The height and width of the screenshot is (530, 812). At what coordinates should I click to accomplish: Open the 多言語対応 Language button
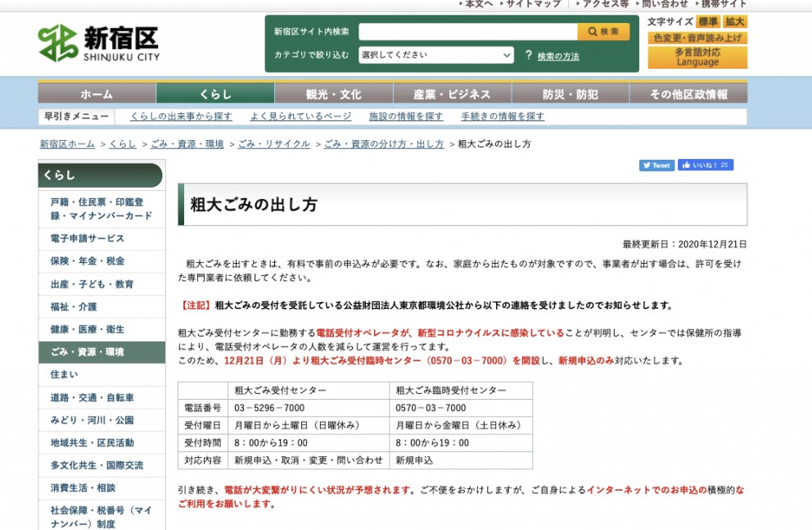(x=697, y=57)
